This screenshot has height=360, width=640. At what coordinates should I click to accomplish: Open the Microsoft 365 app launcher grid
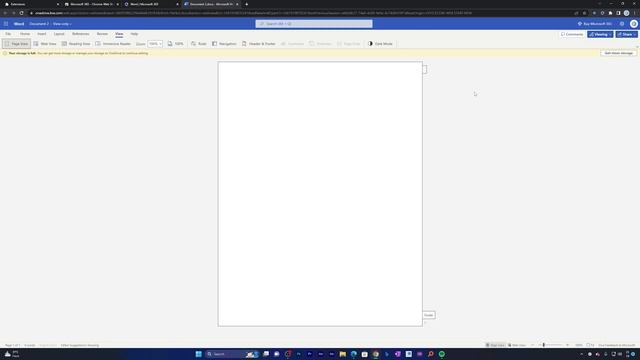(x=6, y=24)
